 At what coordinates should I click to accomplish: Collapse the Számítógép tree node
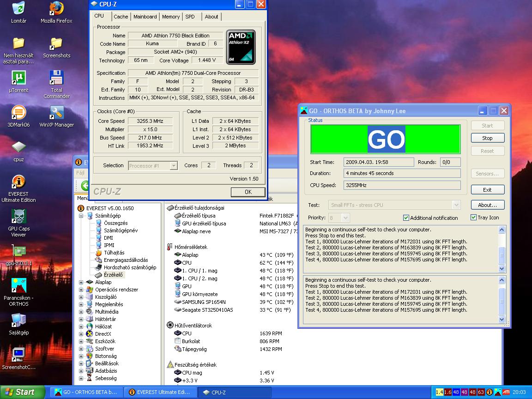[x=81, y=216]
